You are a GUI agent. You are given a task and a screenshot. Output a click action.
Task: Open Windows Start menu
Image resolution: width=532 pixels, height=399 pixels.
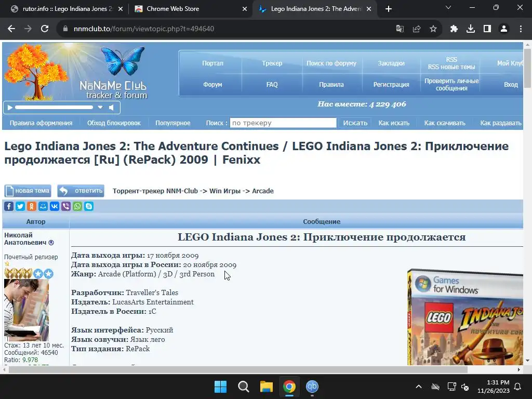point(220,387)
